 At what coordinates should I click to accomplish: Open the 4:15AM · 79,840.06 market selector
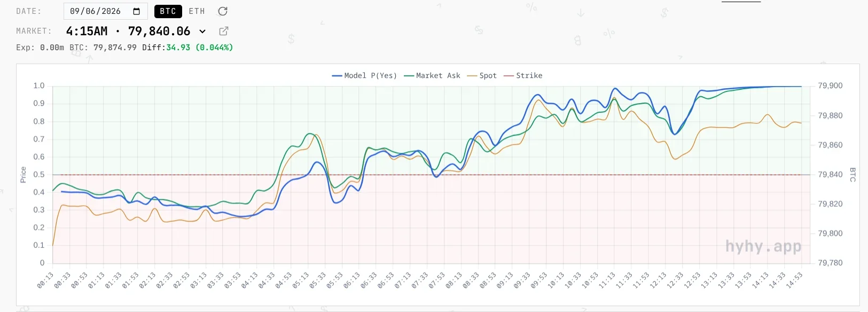coord(136,31)
